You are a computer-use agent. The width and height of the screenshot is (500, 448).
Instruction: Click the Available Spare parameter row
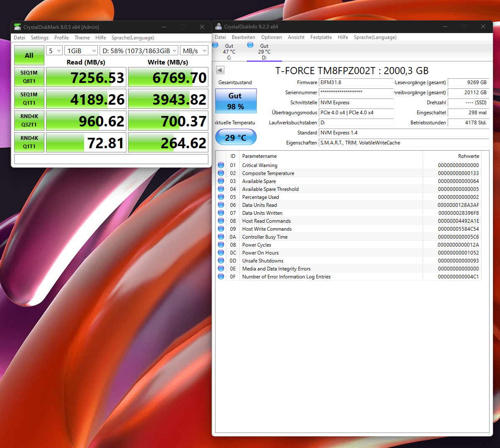[x=348, y=181]
